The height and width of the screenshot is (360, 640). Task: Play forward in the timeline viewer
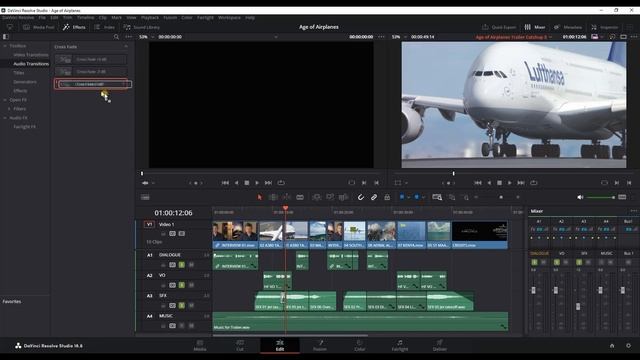pos(509,183)
